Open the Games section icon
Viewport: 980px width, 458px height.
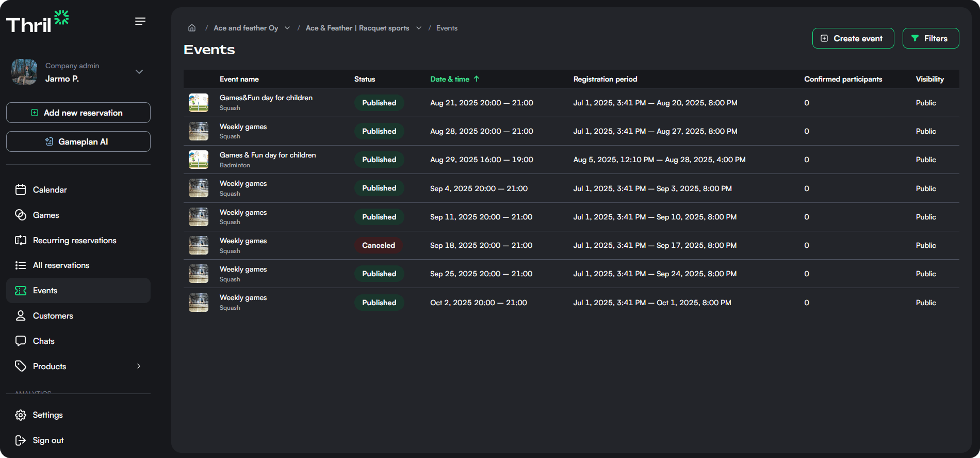point(21,215)
